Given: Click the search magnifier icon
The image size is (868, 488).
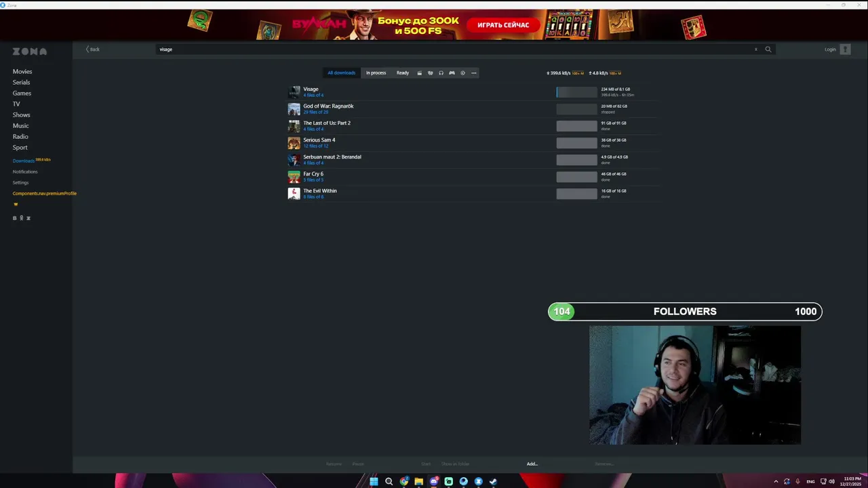Looking at the screenshot, I should click(x=768, y=49).
